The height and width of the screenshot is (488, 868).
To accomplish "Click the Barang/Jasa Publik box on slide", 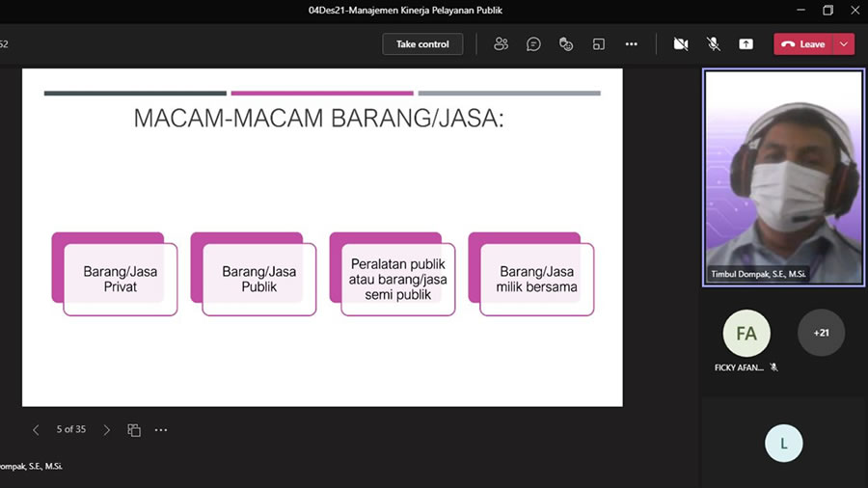I will (x=258, y=279).
